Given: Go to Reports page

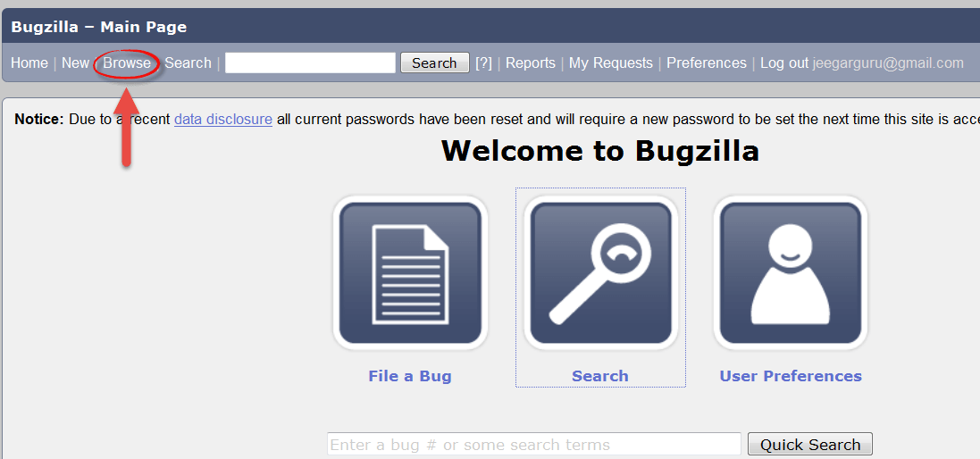Looking at the screenshot, I should [531, 63].
